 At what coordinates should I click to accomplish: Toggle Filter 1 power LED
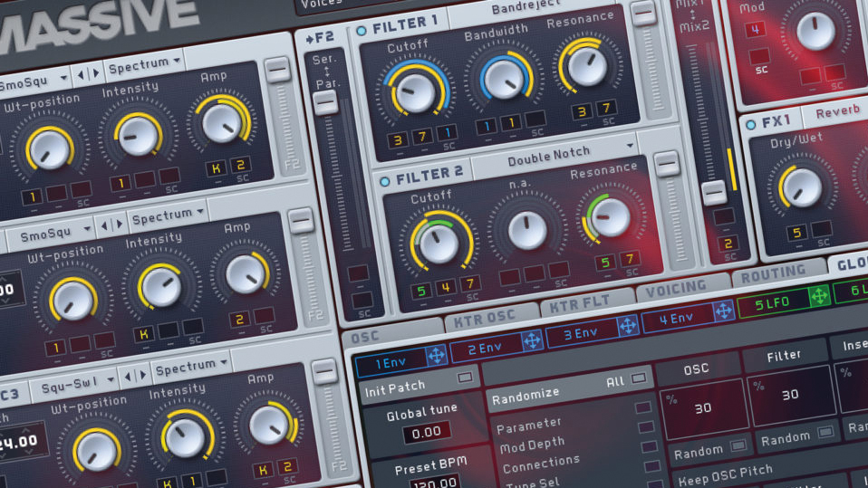pyautogui.click(x=362, y=31)
